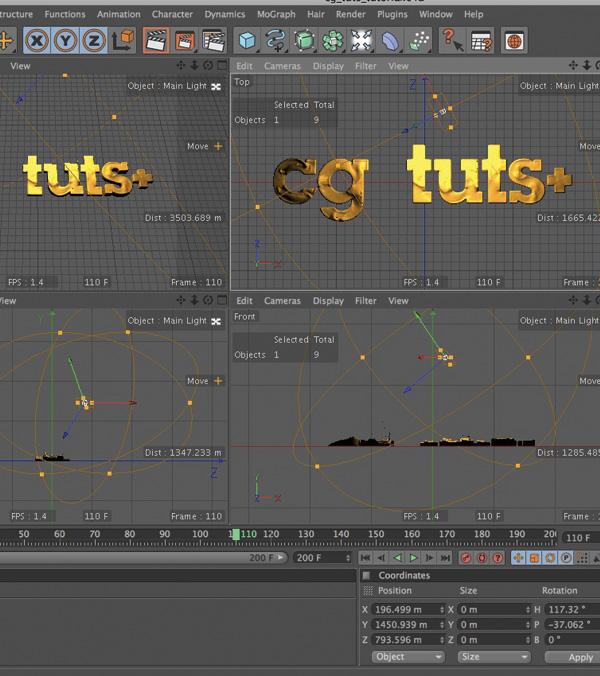Click stepper on Size Z field
The image size is (600, 676).
(528, 640)
